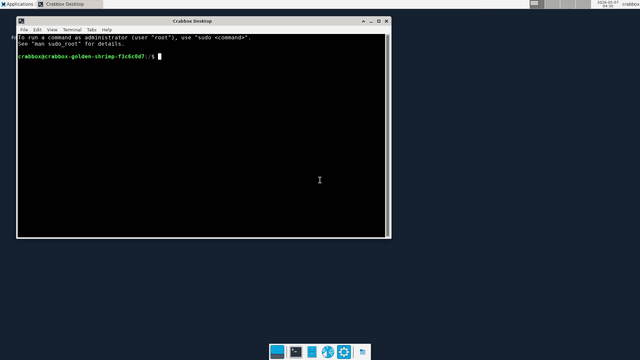This screenshot has height=360, width=640.
Task: Select Crabbox Desktop taskbar window button
Action: pyautogui.click(x=69, y=4)
